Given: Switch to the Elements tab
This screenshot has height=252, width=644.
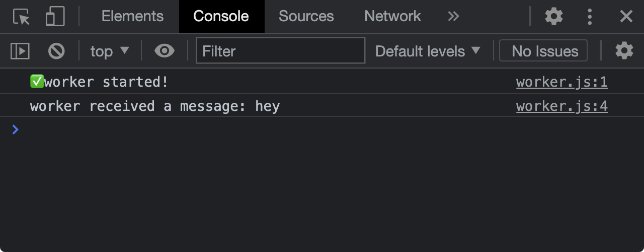Looking at the screenshot, I should pos(132,17).
